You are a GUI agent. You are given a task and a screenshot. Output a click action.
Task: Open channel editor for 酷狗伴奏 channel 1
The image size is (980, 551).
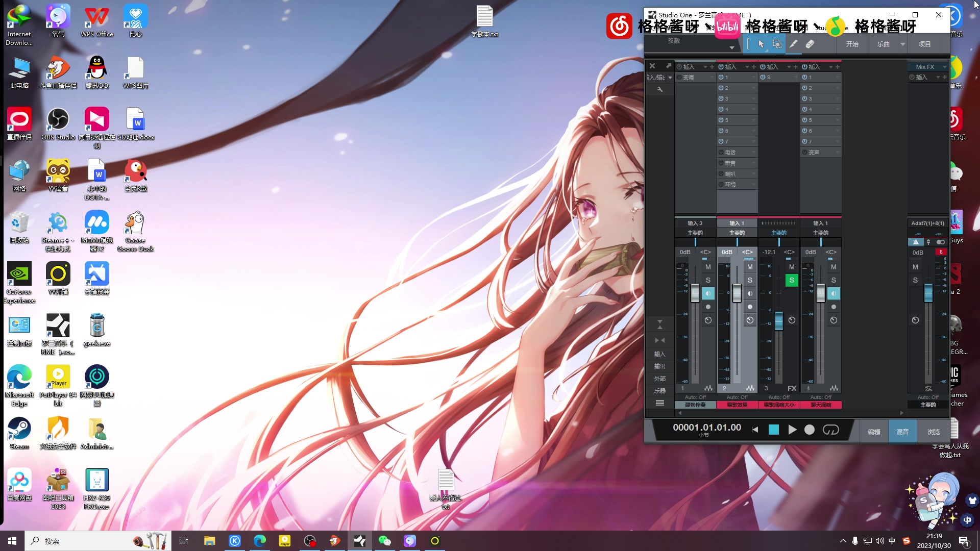(x=708, y=388)
